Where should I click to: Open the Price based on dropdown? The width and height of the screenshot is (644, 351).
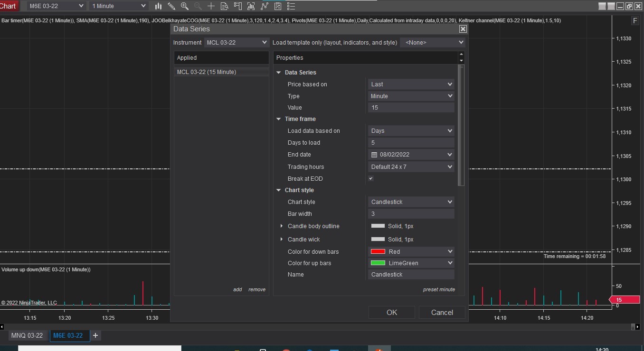click(x=411, y=84)
